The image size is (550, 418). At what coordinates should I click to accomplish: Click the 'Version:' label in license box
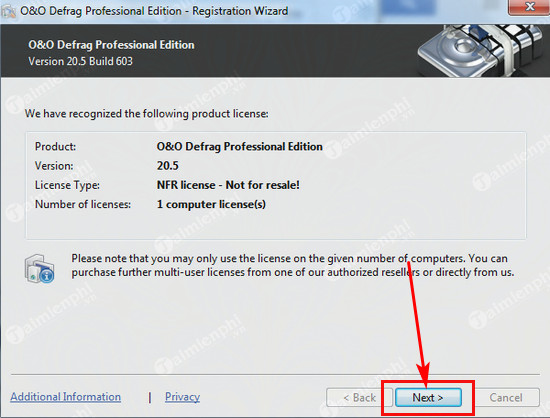(x=54, y=166)
